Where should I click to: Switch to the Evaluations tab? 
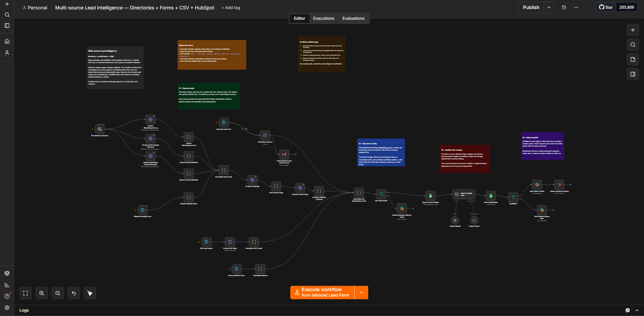click(x=353, y=18)
